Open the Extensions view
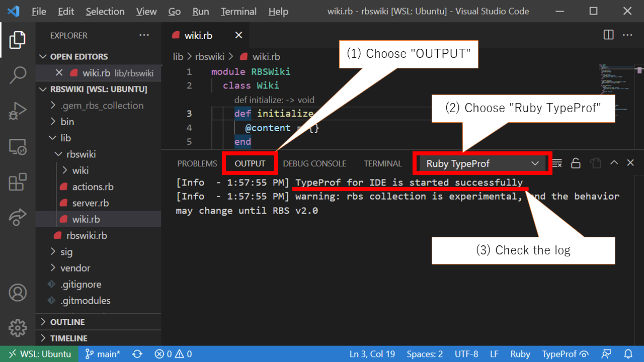 tap(17, 182)
